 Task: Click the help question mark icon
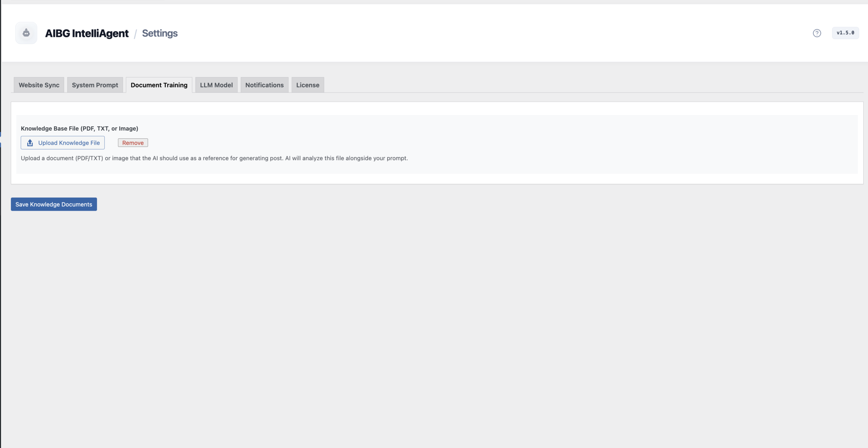click(817, 33)
